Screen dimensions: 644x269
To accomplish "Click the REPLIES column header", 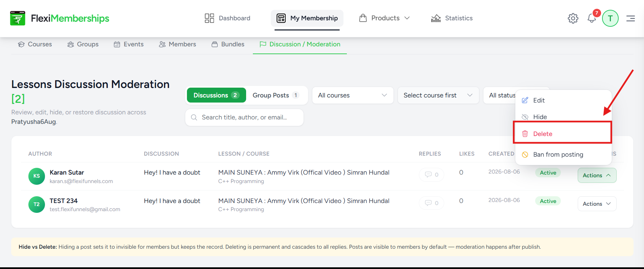I will tap(430, 154).
